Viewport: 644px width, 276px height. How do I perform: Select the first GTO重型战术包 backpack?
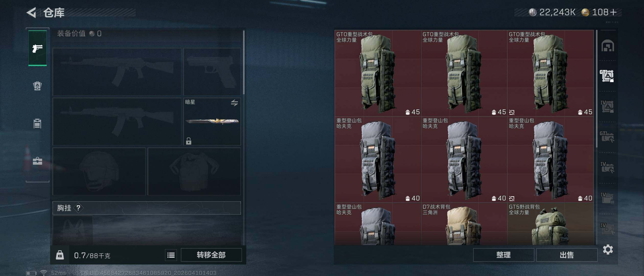point(378,73)
